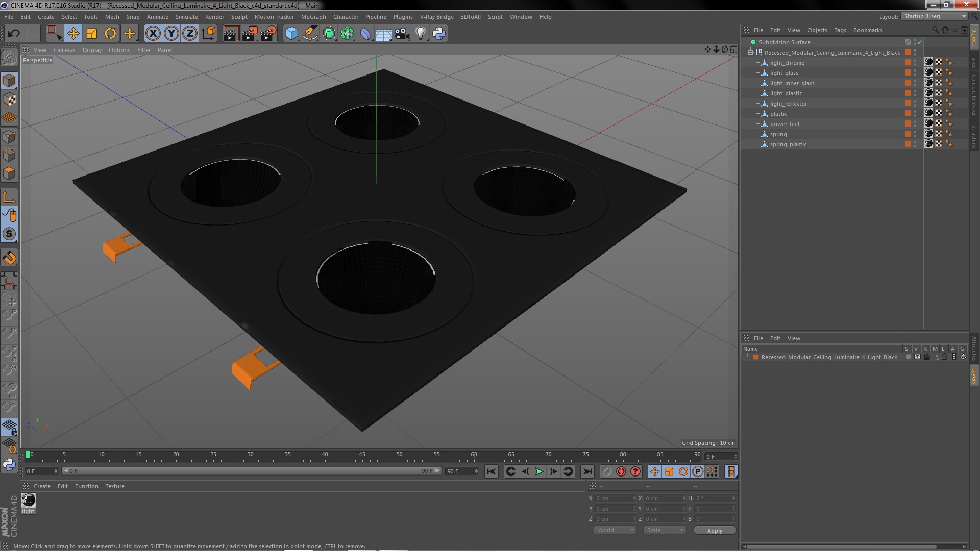Open the Bend deformer icon
The image size is (980, 551).
tap(365, 34)
